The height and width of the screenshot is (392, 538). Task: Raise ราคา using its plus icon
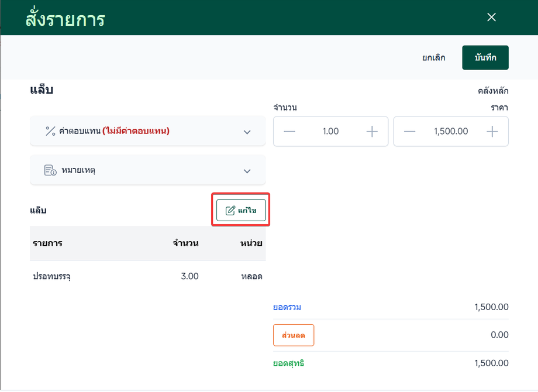click(x=492, y=132)
